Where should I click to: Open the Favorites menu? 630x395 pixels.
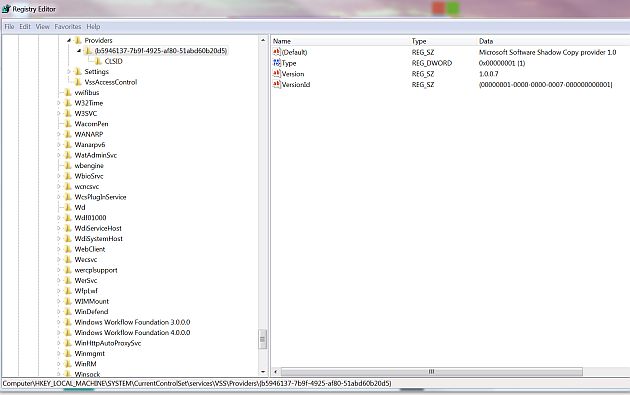68,27
